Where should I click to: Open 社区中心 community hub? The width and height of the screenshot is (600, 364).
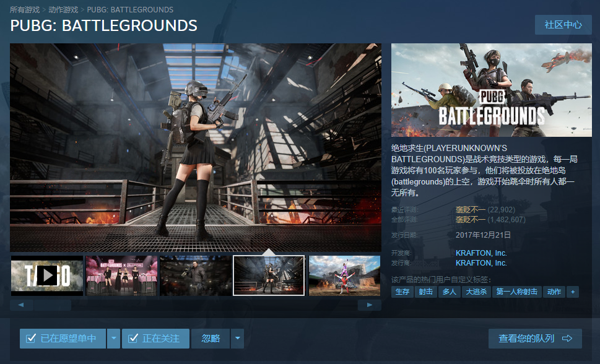click(x=563, y=25)
